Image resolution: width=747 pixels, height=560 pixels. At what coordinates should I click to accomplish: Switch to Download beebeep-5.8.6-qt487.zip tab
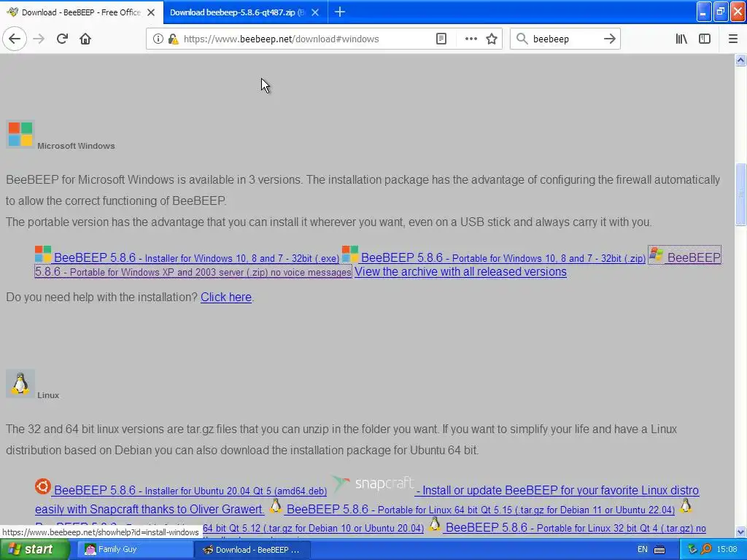(x=237, y=12)
